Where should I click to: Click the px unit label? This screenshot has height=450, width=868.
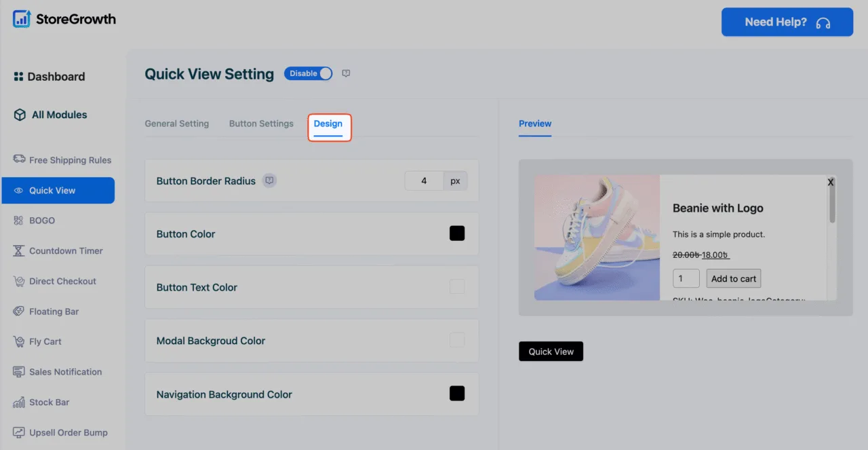coord(456,181)
